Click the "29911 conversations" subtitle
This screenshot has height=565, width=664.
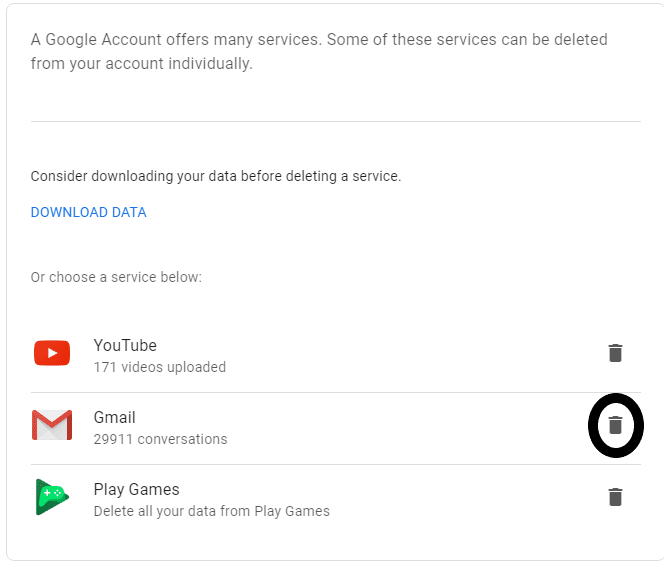160,439
